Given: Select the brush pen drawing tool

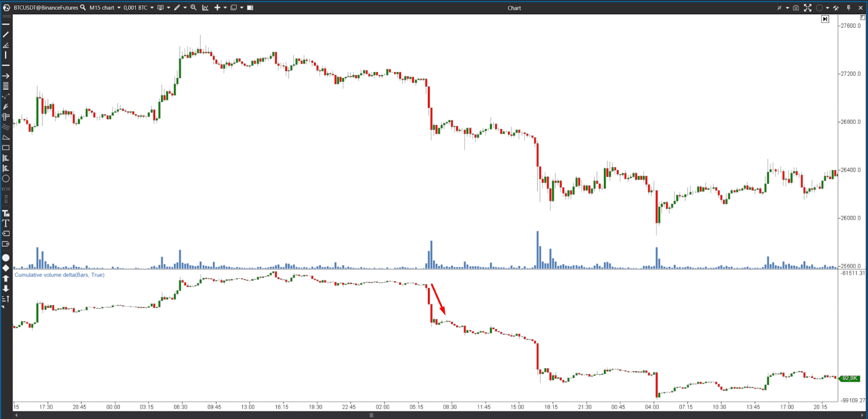Looking at the screenshot, I should 6,106.
